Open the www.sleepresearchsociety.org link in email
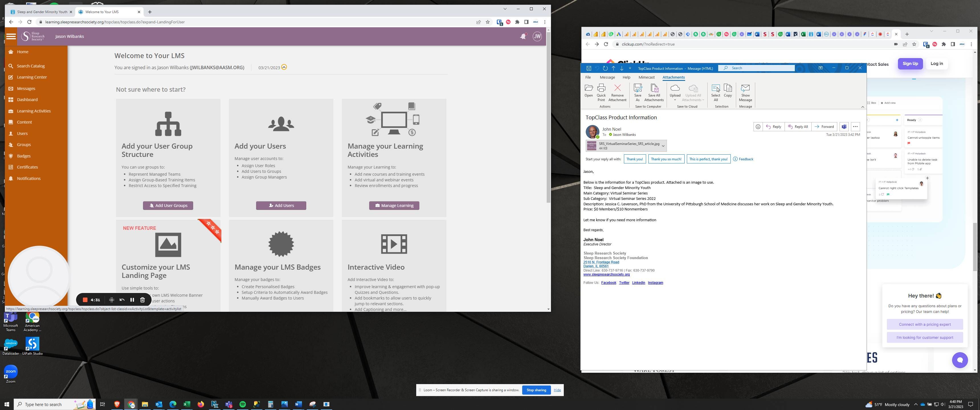This screenshot has width=980, height=410. (607, 274)
